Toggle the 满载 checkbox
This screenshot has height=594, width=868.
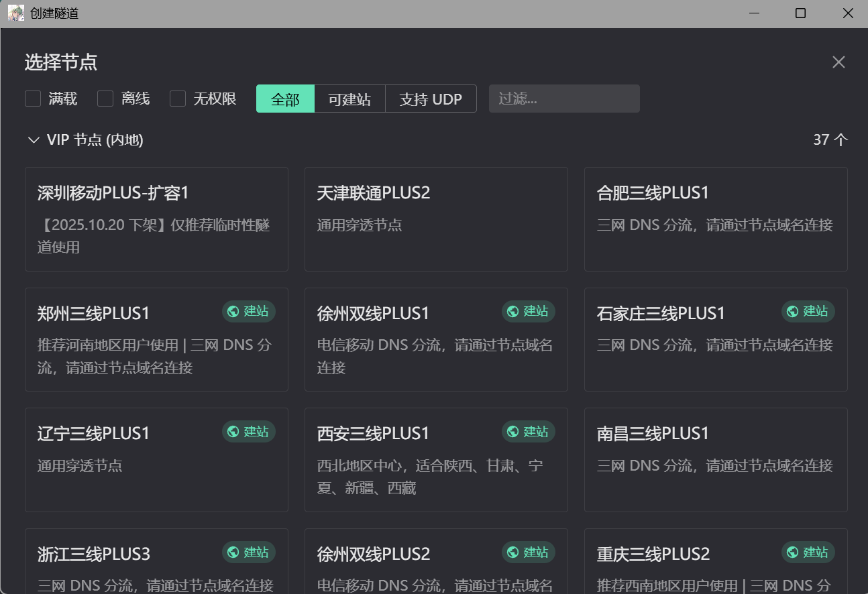33,99
